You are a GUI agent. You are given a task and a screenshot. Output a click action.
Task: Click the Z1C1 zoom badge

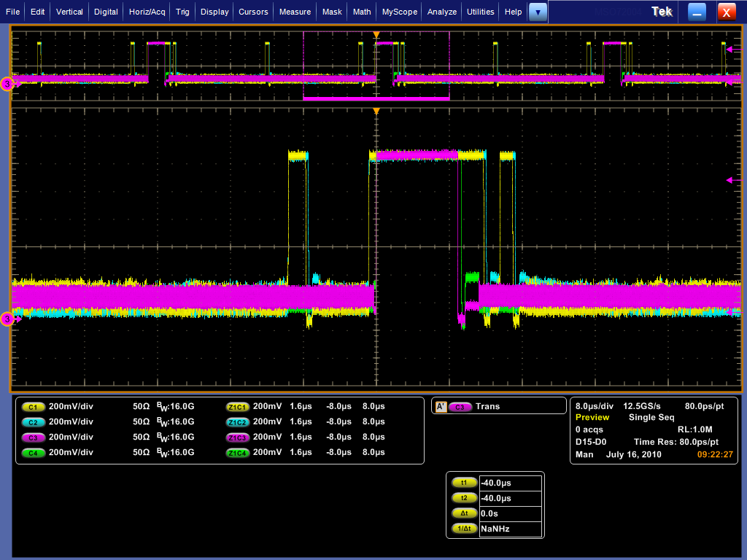point(237,406)
